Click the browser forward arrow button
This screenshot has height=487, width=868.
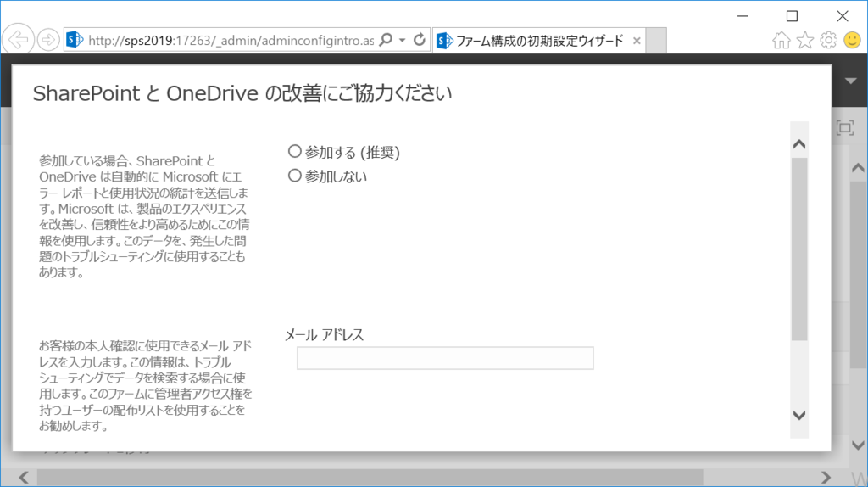point(48,40)
